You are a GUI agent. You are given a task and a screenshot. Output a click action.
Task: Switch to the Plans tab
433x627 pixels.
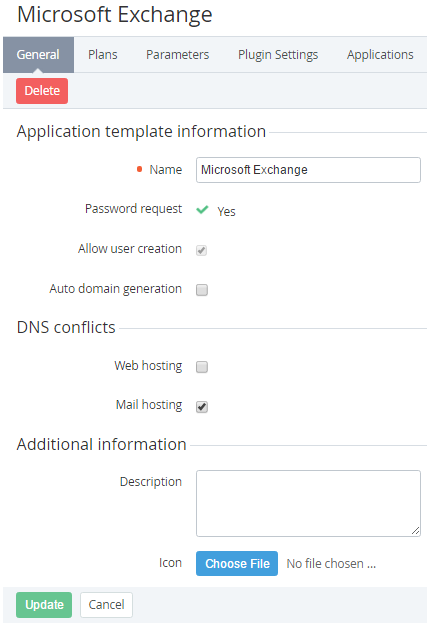(x=103, y=55)
